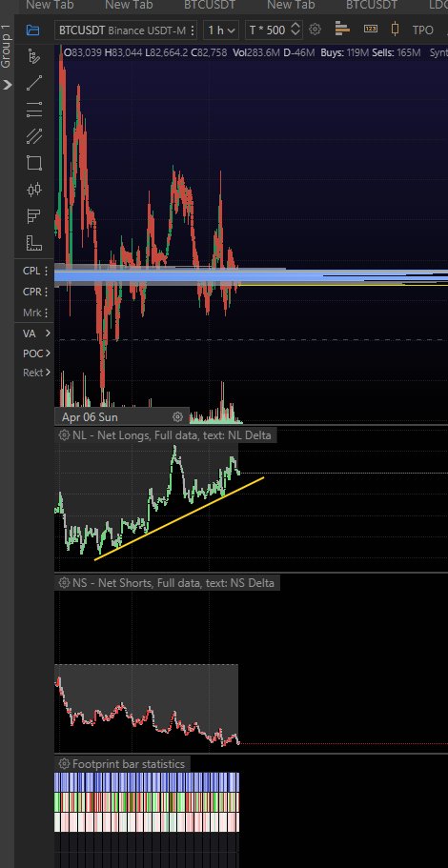Open chart settings gear in the toolbar
Viewport: 448px width, 868px height.
coord(315,30)
